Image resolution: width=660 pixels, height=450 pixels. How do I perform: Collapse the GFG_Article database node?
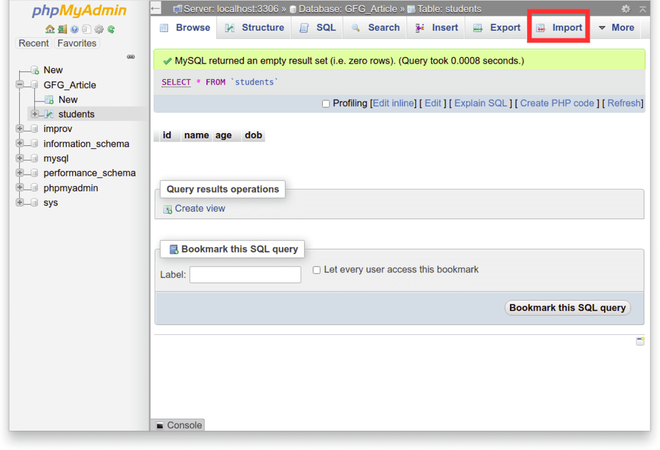pos(20,85)
